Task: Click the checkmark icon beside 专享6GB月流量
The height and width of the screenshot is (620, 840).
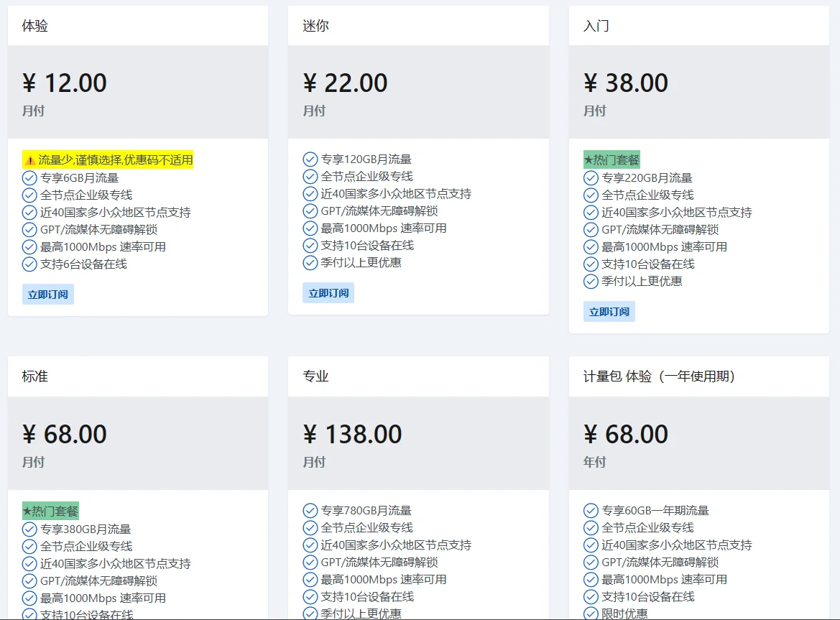Action: click(29, 177)
